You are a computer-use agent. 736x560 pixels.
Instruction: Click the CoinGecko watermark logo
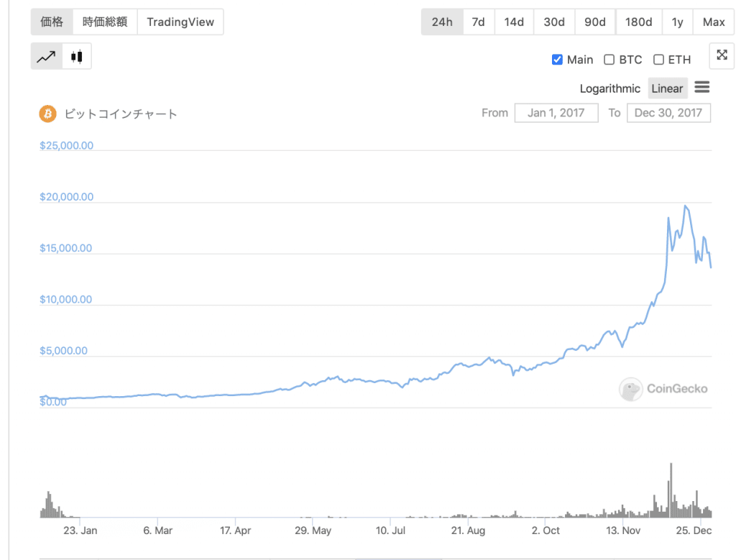662,389
